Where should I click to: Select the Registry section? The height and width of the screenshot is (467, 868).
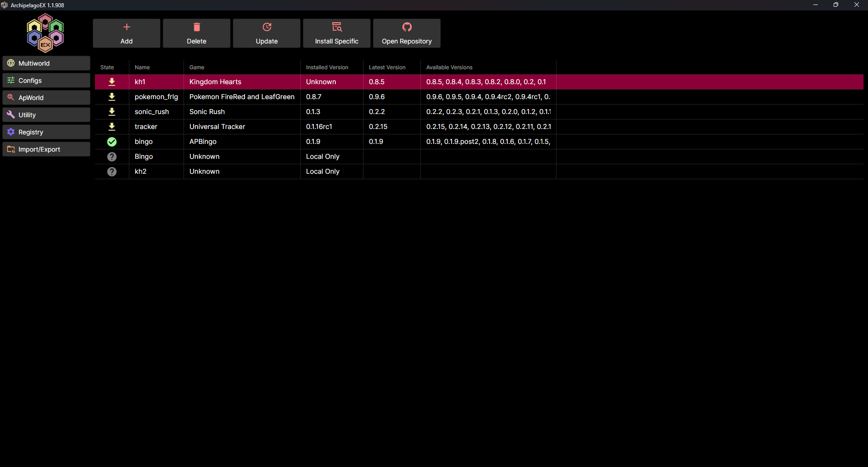point(46,132)
